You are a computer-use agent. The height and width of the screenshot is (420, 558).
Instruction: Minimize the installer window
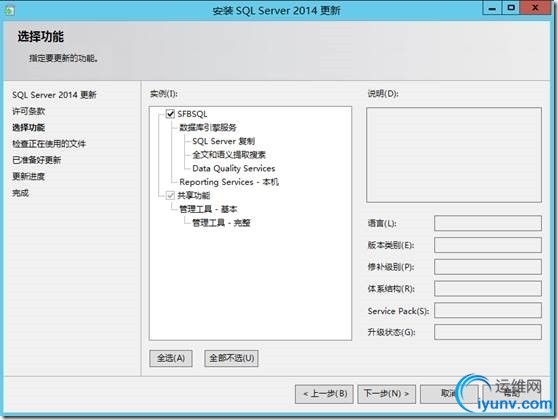click(492, 8)
